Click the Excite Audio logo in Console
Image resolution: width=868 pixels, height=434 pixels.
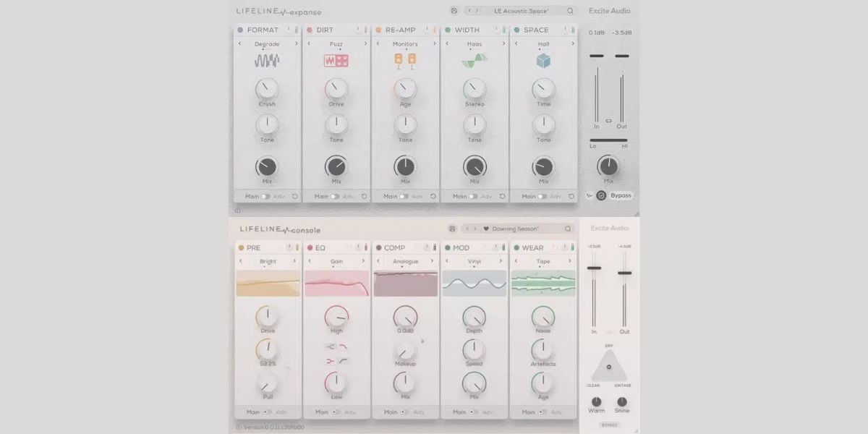click(610, 229)
